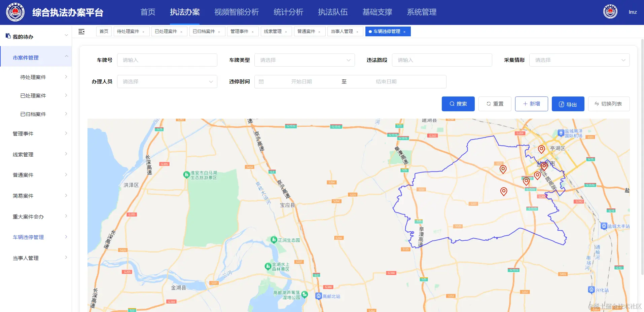
Task: Click the switch icon on 切换列表 button
Action: (x=595, y=104)
